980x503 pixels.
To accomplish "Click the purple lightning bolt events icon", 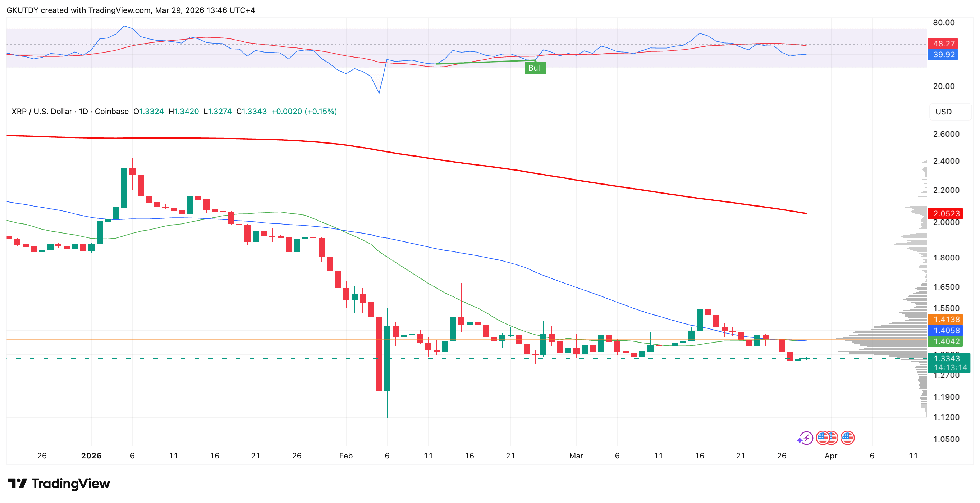I will (806, 438).
